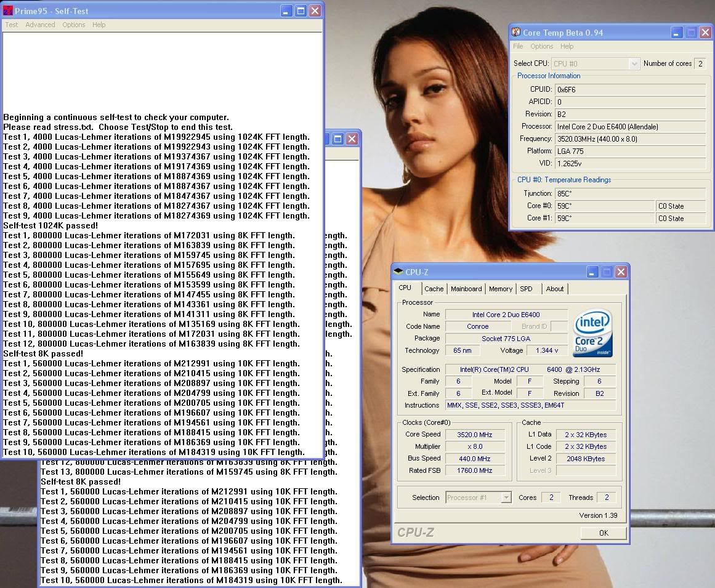Click the Intel Core 2 Duo logo

(592, 332)
